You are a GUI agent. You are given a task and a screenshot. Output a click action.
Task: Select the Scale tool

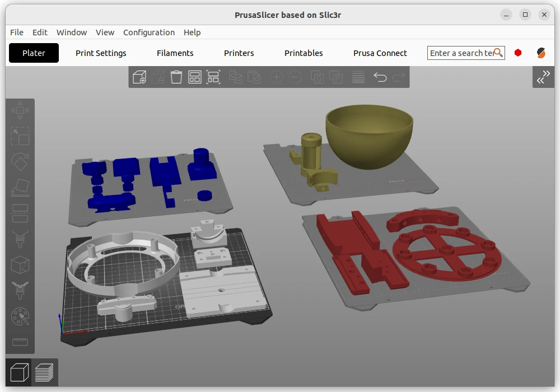pos(20,136)
